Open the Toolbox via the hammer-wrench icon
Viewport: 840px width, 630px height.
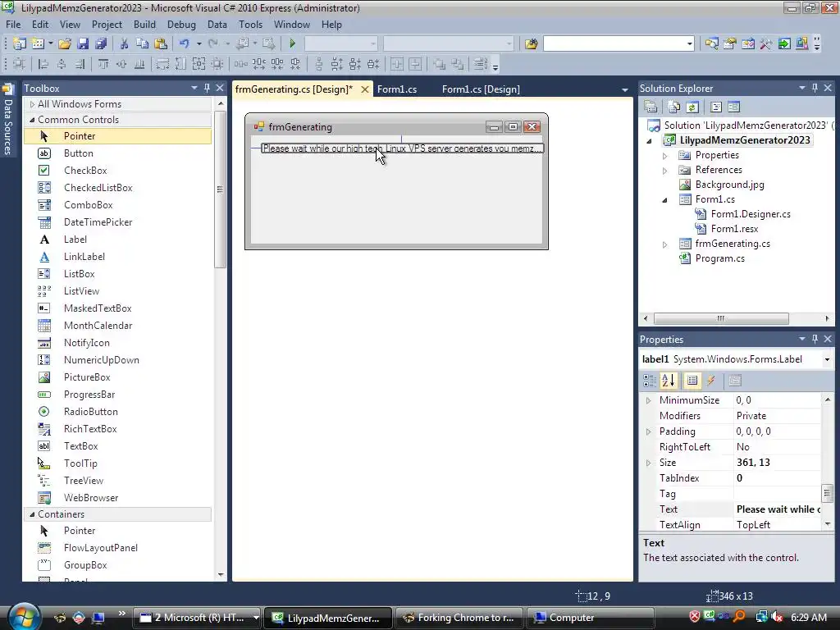pyautogui.click(x=766, y=43)
